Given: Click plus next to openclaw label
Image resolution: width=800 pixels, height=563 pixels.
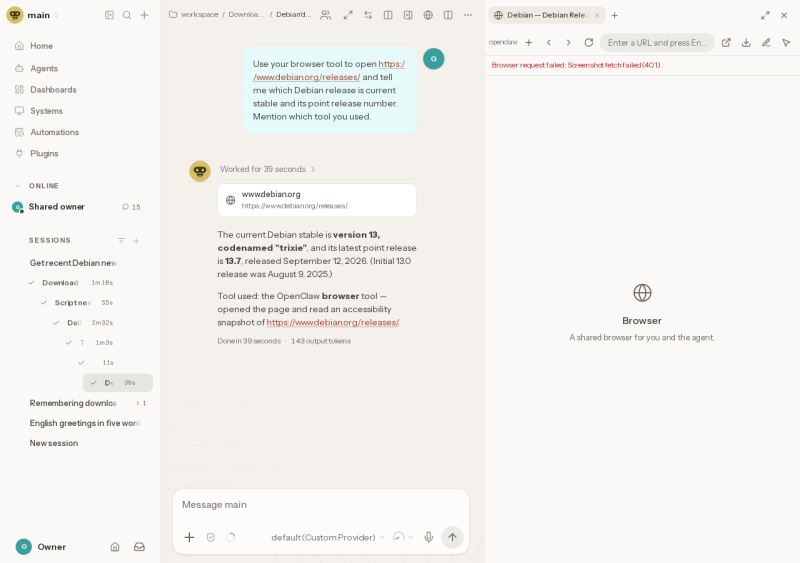Looking at the screenshot, I should (529, 42).
